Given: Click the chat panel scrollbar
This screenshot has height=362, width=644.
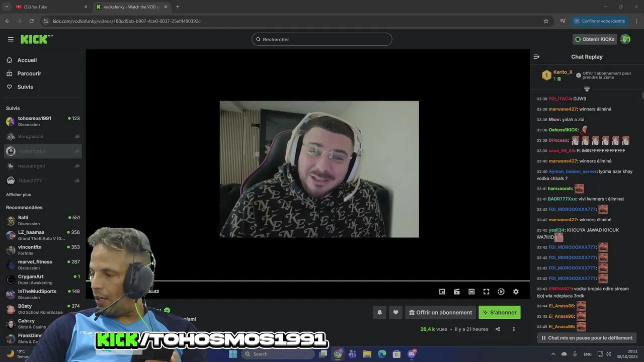Looking at the screenshot, I should pos(642,96).
